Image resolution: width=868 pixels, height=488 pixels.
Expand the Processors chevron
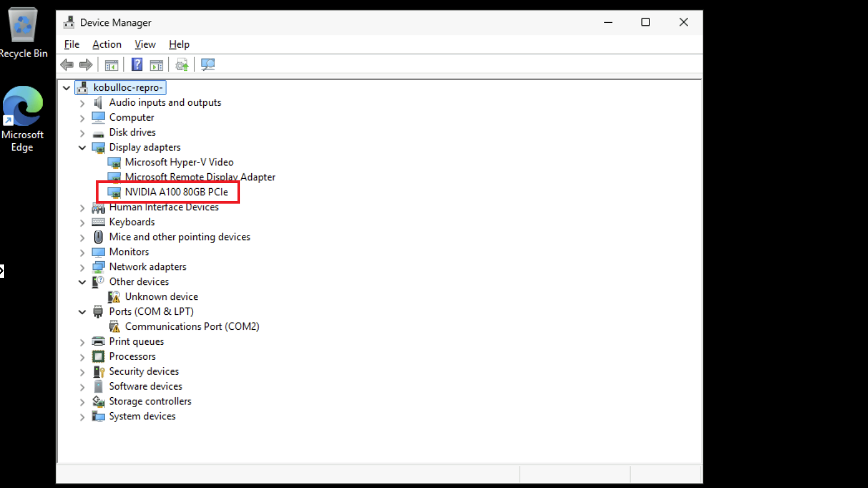click(x=82, y=357)
